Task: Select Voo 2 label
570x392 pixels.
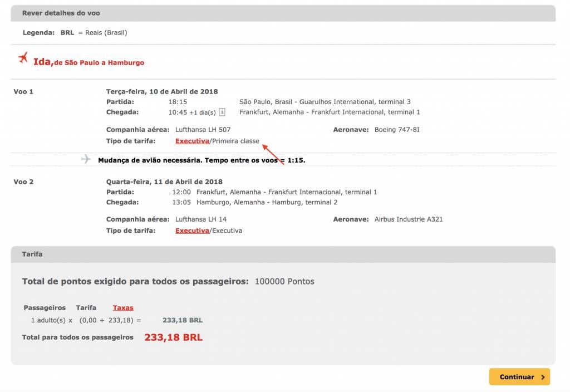Action: click(23, 182)
